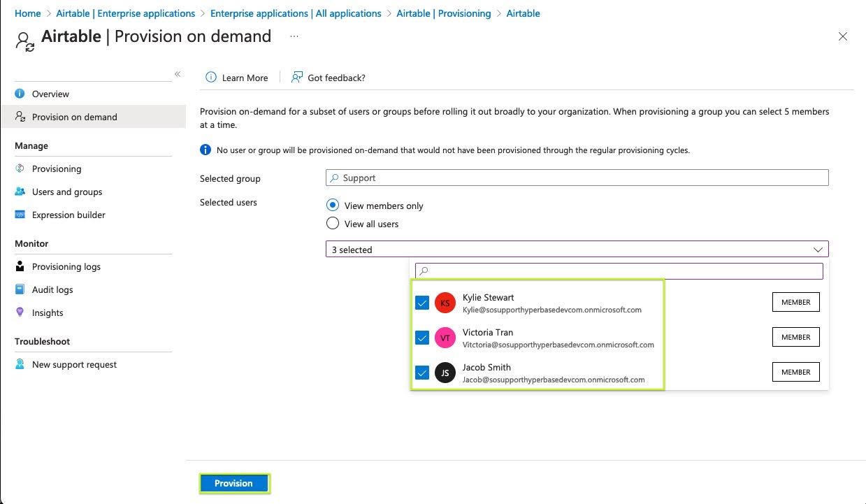
Task: Click the Victoria Tran name text
Action: [x=488, y=332]
